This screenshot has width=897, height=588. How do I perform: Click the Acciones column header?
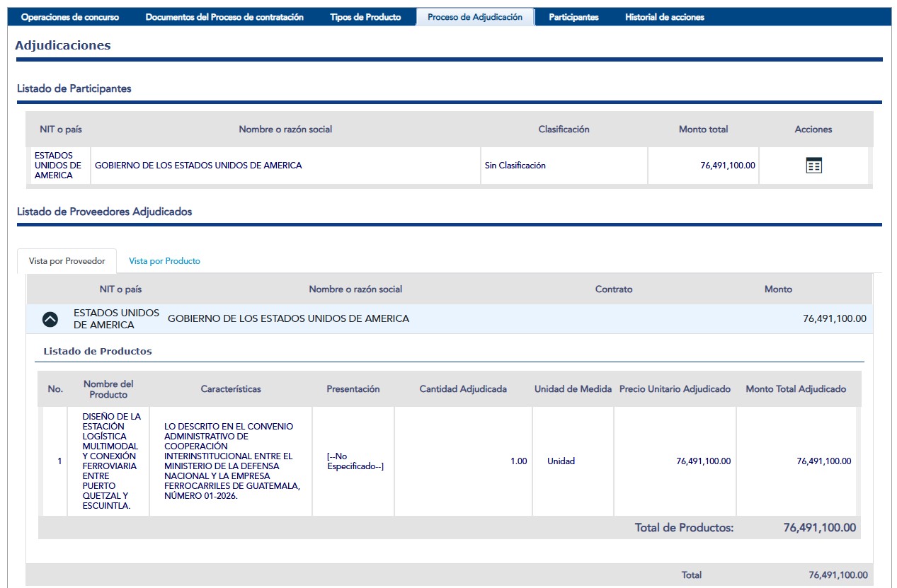click(813, 129)
